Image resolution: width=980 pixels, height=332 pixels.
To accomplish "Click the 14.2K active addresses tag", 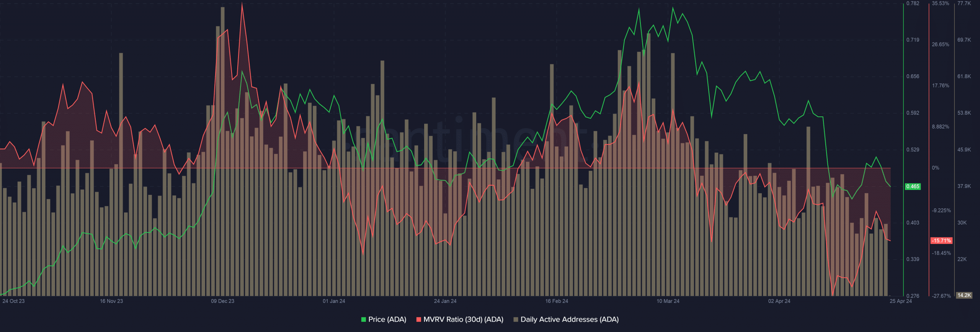I will click(964, 295).
